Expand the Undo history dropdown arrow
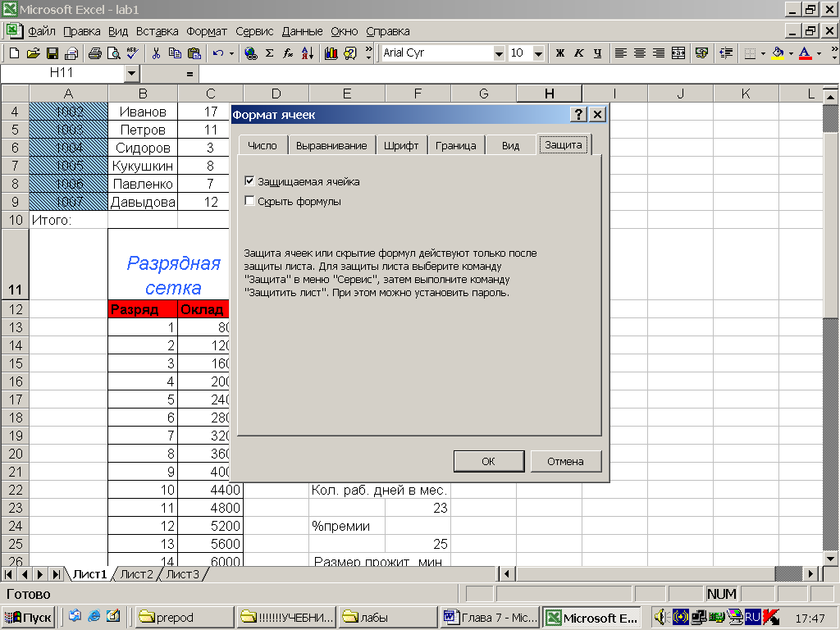Screen dimensions: 840x630 click(x=231, y=53)
